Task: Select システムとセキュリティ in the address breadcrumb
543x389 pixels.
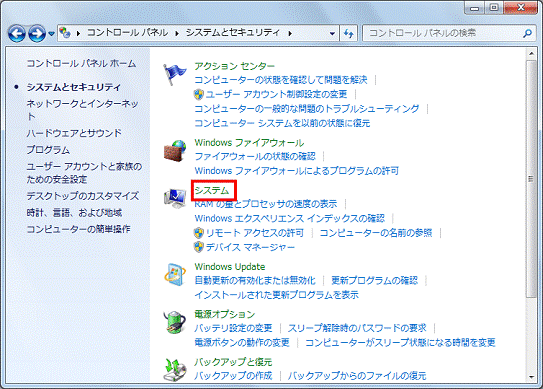Action: click(232, 33)
